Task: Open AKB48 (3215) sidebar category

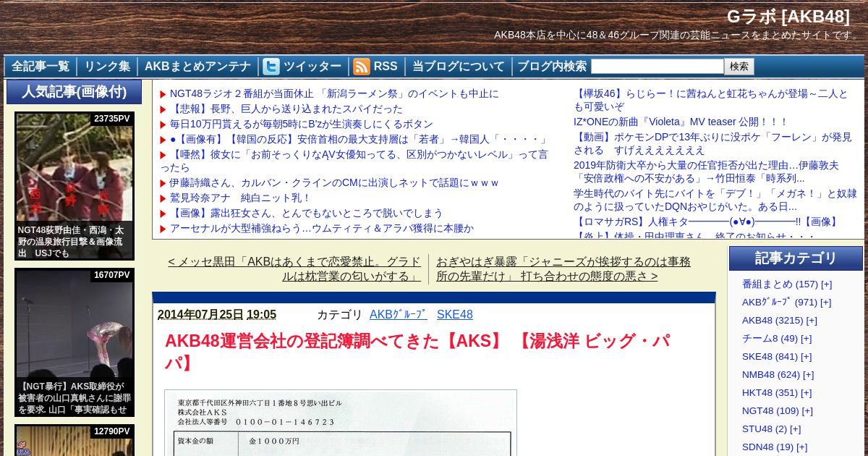Action: click(773, 320)
